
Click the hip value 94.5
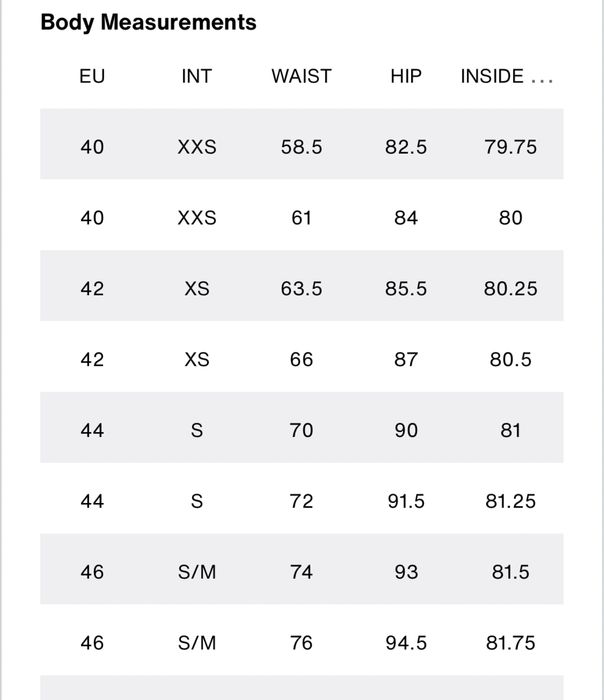[x=406, y=643]
